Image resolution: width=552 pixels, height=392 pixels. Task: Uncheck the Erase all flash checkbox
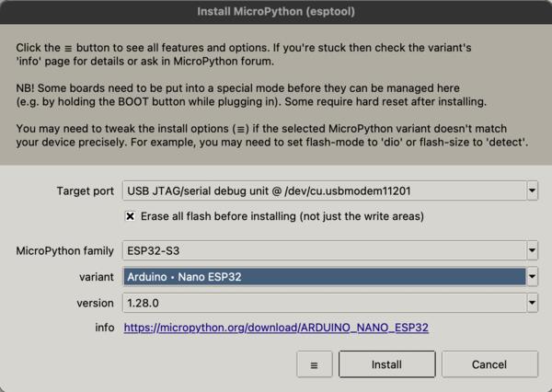[131, 216]
